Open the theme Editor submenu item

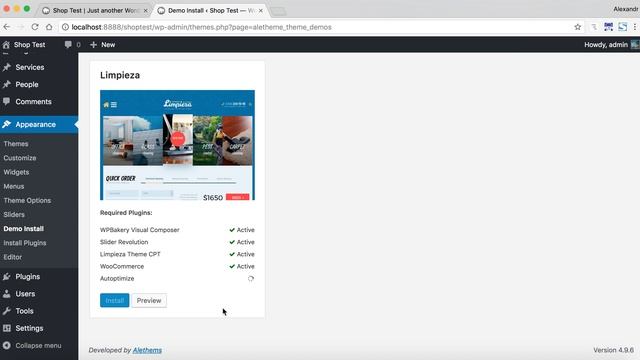(x=13, y=257)
